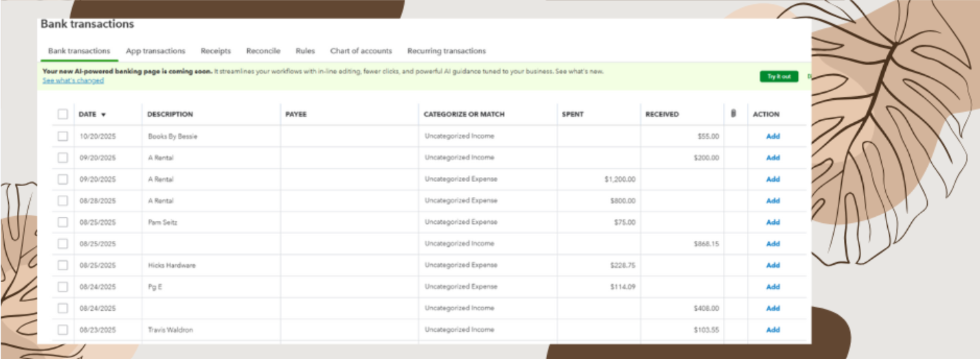Click Uncategorized Income for Travis Waldron
This screenshot has width=980, height=359.
(x=459, y=329)
